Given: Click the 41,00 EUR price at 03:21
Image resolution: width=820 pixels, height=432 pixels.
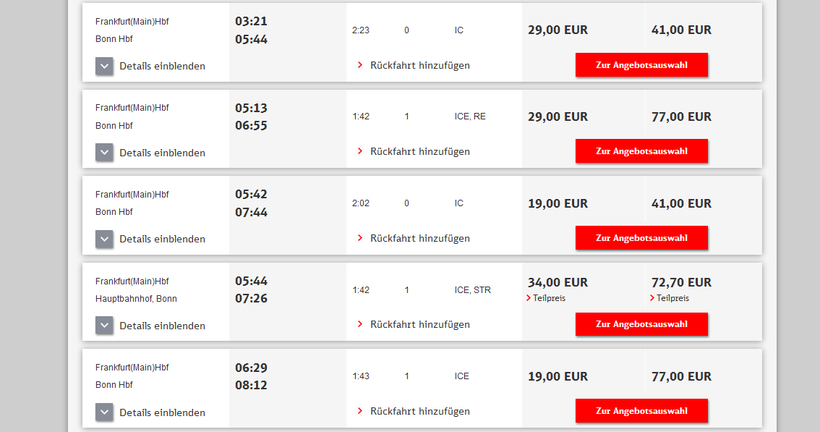Looking at the screenshot, I should (681, 30).
